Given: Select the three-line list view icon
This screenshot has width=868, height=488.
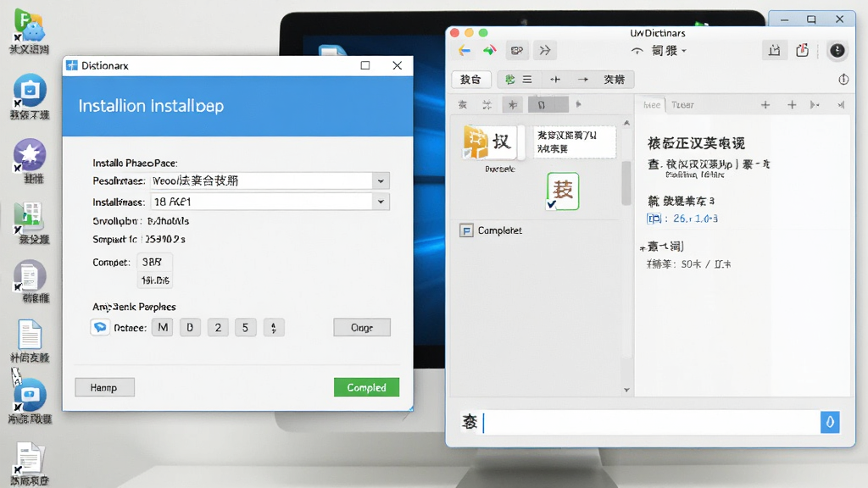Looking at the screenshot, I should [x=527, y=80].
